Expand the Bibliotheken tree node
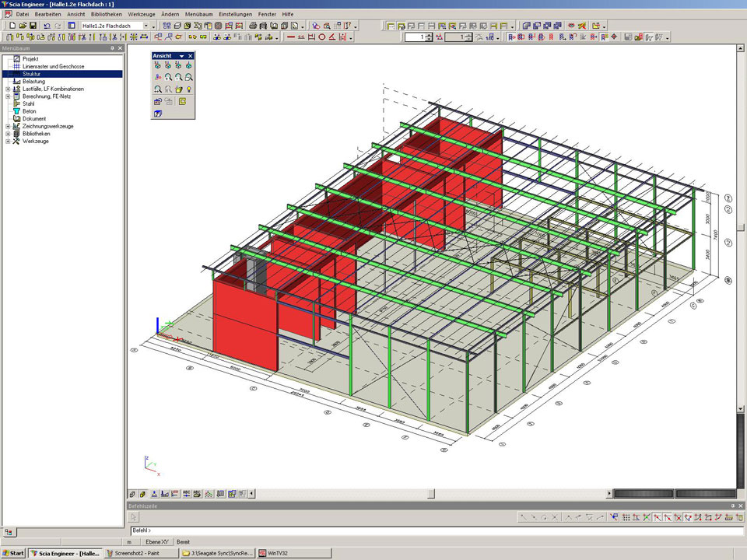The width and height of the screenshot is (747, 560). pyautogui.click(x=8, y=134)
